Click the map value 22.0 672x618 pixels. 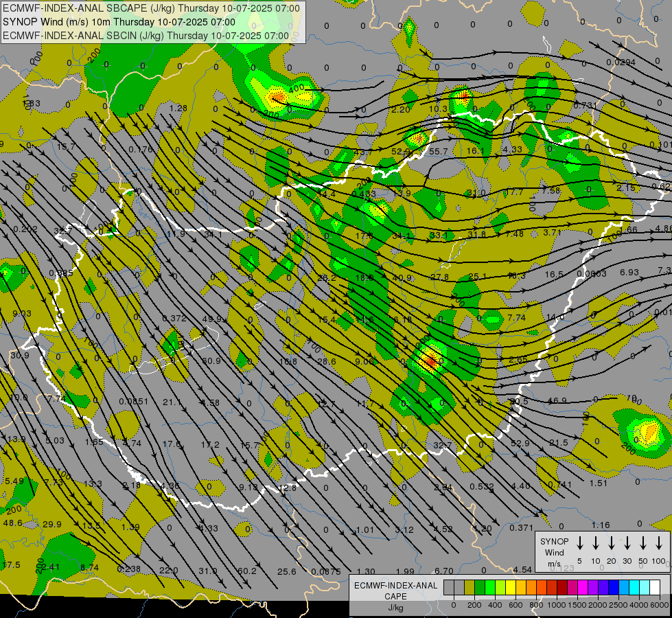click(x=168, y=571)
